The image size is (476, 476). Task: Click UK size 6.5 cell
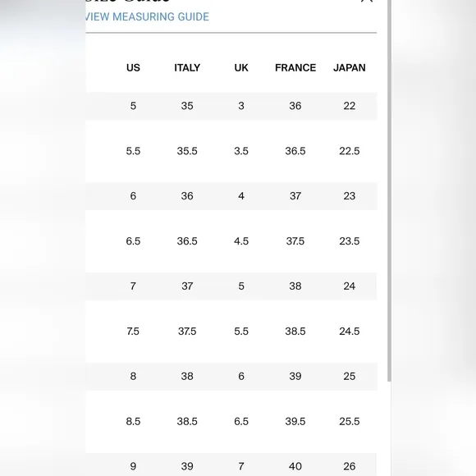(x=241, y=421)
